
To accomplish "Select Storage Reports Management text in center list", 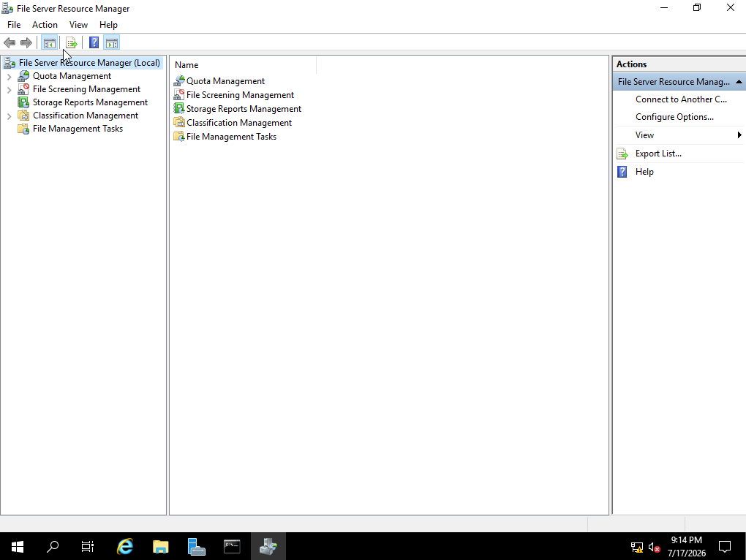I will coord(244,108).
